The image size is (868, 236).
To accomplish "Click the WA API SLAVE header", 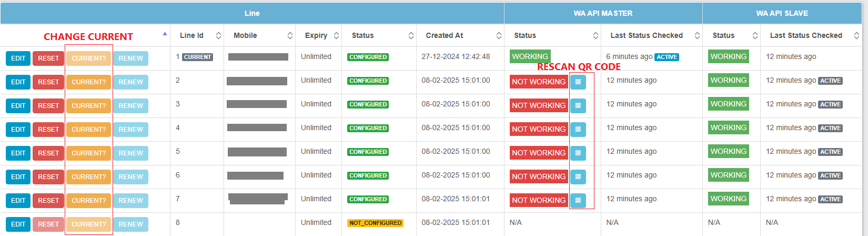I will pyautogui.click(x=782, y=13).
